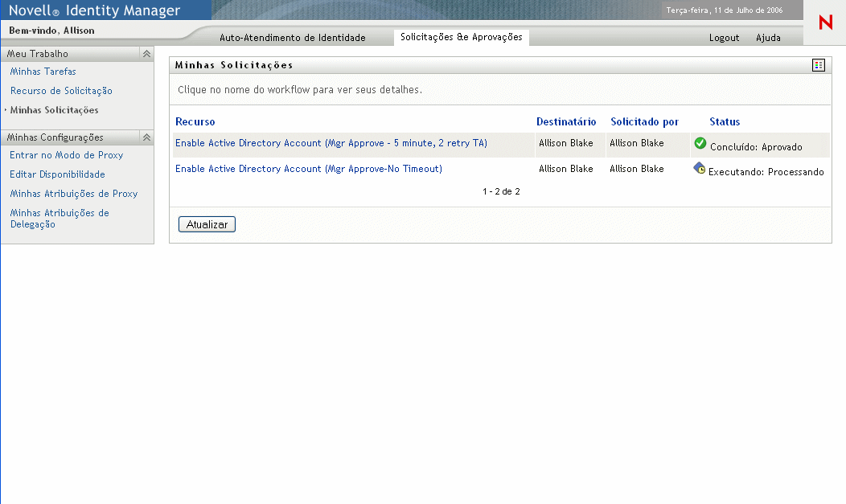Image resolution: width=846 pixels, height=504 pixels.
Task: Select the Solicitações & Aprovações tab
Action: click(x=461, y=37)
